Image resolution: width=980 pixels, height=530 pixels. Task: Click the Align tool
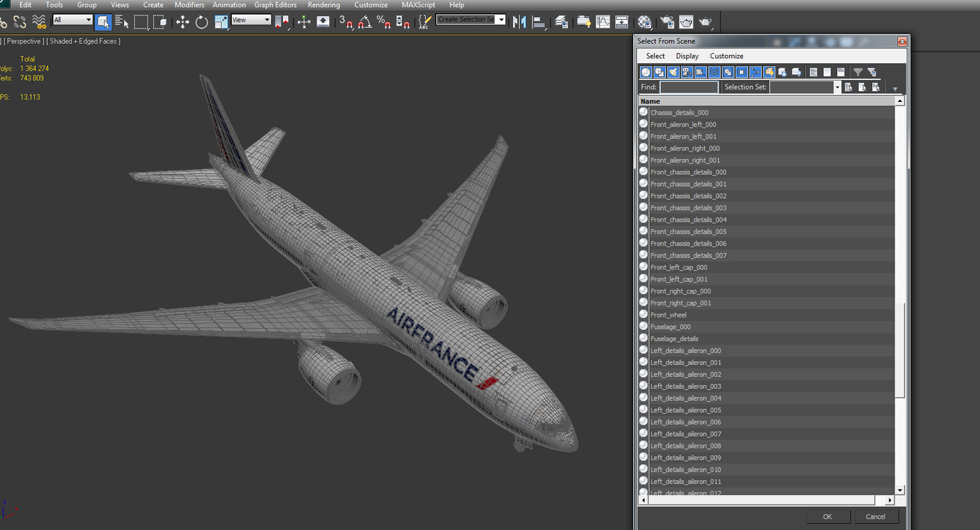click(x=539, y=22)
